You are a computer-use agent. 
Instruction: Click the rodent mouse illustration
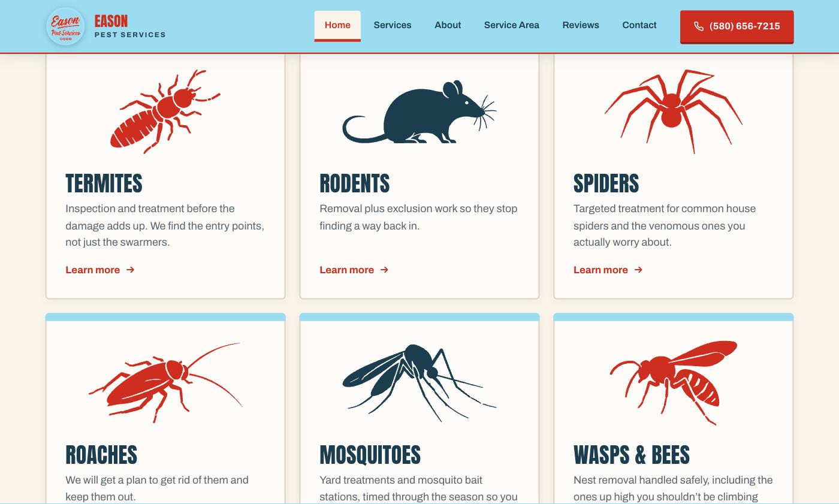(419, 112)
